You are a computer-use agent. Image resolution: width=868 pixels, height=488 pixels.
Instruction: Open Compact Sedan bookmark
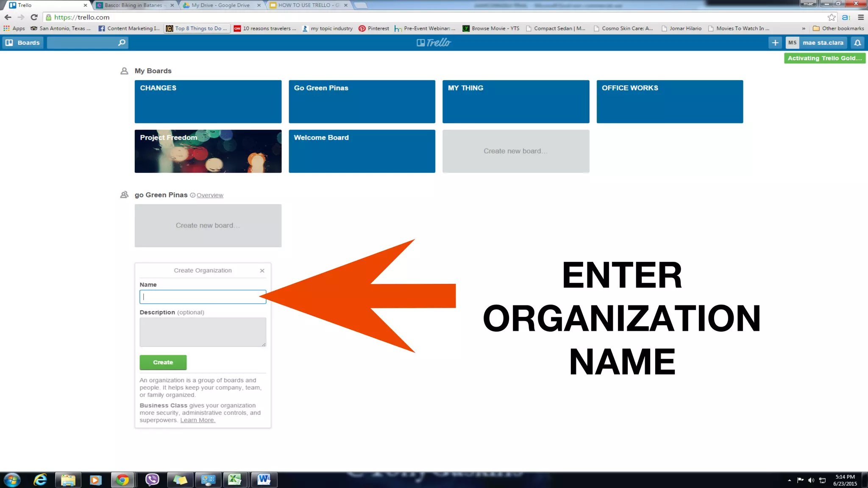coord(556,28)
